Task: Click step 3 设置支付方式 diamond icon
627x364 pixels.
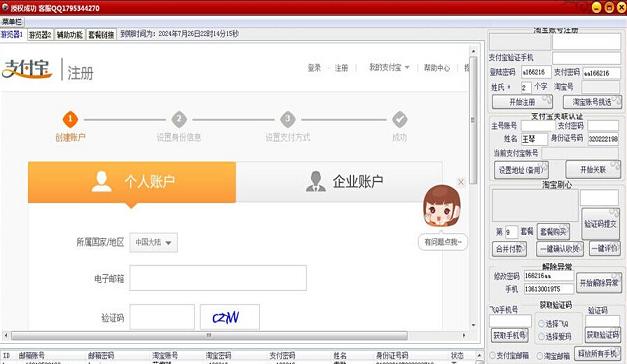Action: click(x=288, y=119)
